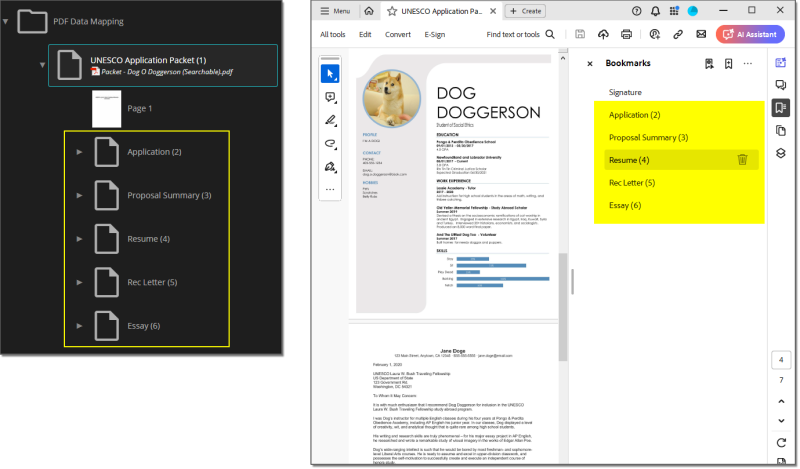Open the user profile avatar
Image resolution: width=800 pixels, height=469 pixels.
692,11
